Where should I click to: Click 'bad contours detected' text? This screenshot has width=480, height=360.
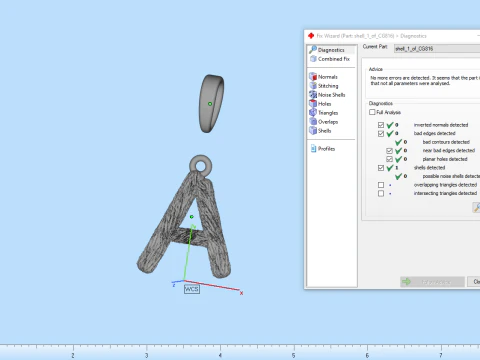point(446,142)
